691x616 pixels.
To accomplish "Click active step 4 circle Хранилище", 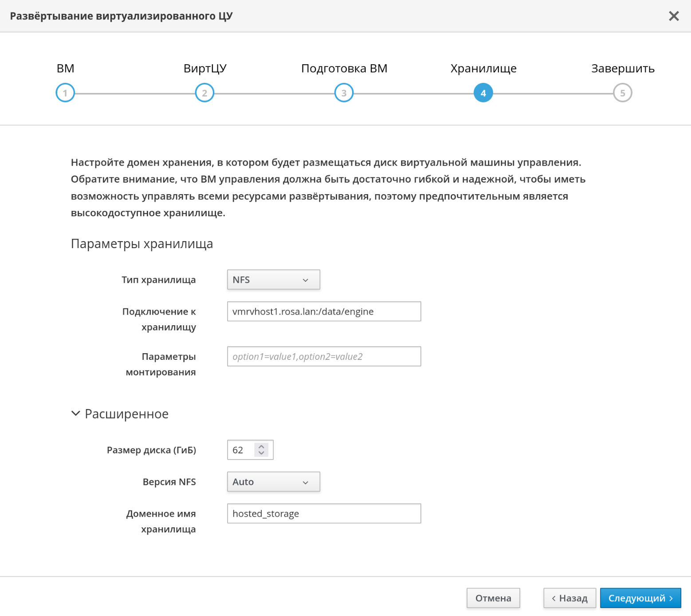I will coord(483,93).
